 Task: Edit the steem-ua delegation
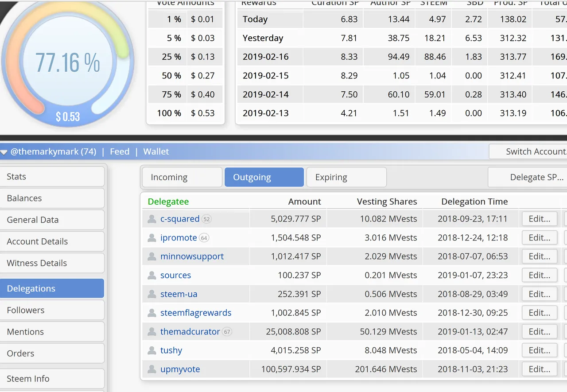point(540,294)
